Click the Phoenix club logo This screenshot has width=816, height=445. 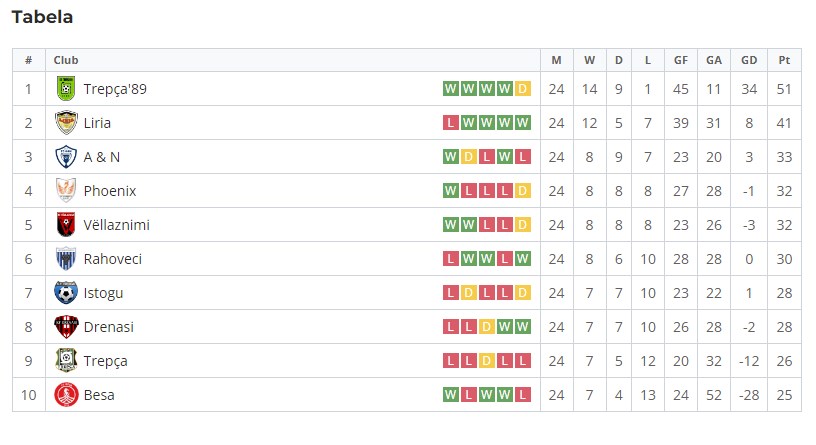(x=66, y=191)
